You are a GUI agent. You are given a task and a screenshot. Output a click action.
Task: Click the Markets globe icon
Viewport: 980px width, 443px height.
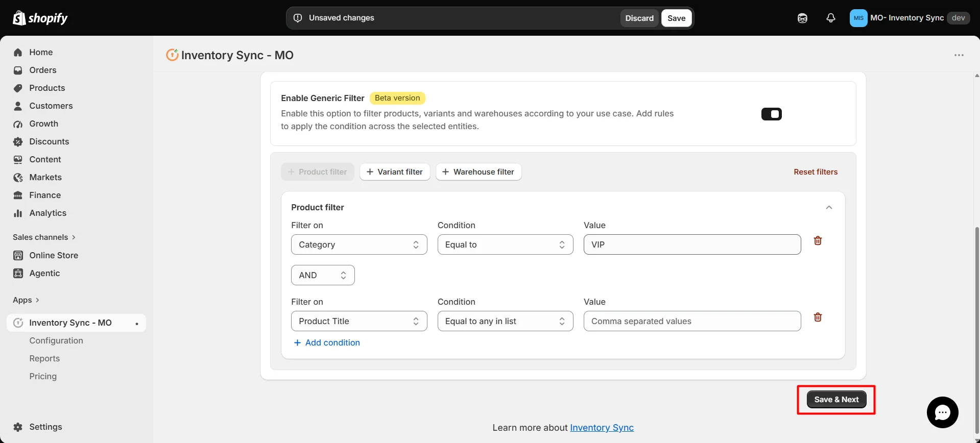pos(18,177)
